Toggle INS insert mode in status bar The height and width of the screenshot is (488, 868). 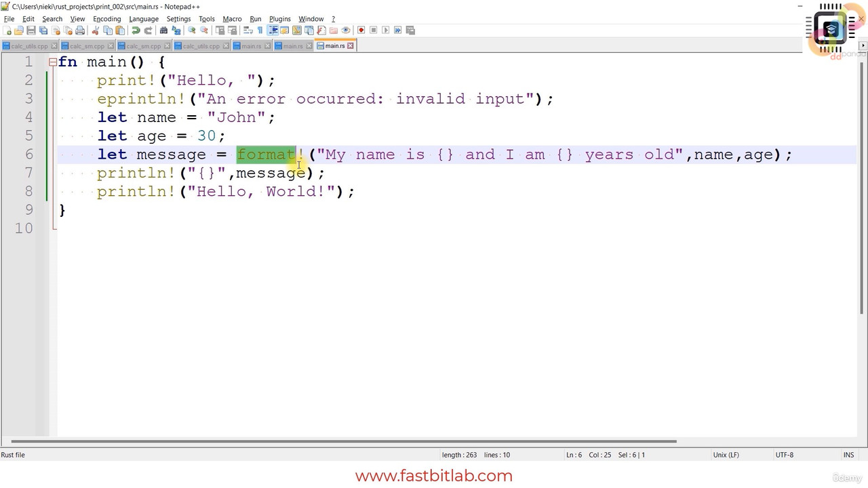click(848, 455)
